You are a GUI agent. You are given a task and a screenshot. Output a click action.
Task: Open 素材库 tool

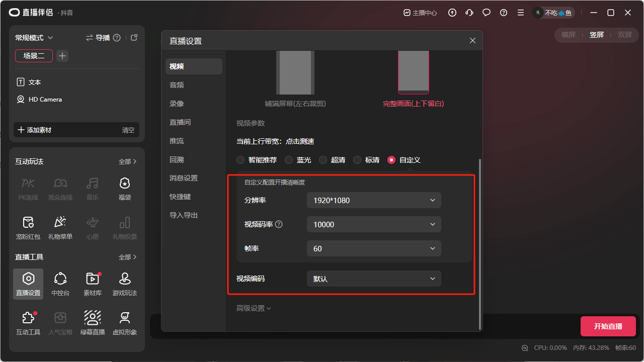click(93, 284)
